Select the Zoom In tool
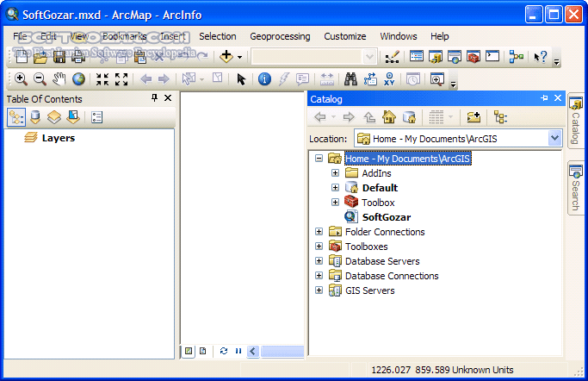The image size is (588, 381). click(21, 79)
